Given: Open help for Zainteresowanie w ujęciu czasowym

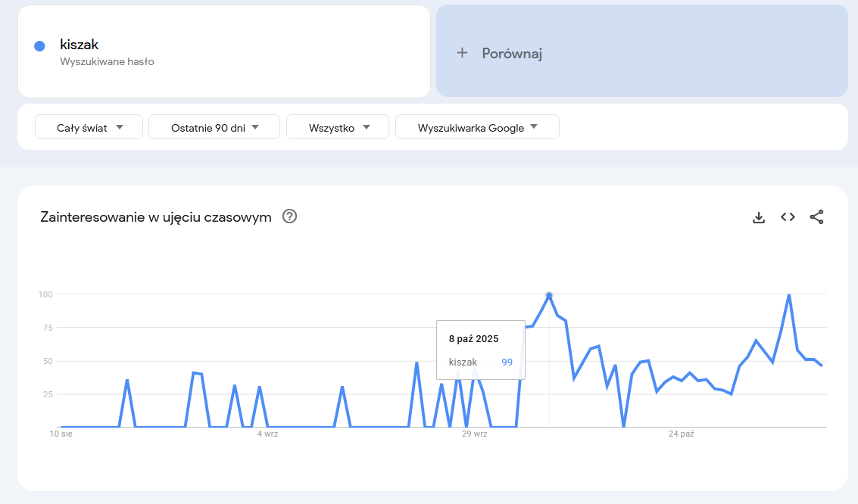Looking at the screenshot, I should [x=289, y=217].
